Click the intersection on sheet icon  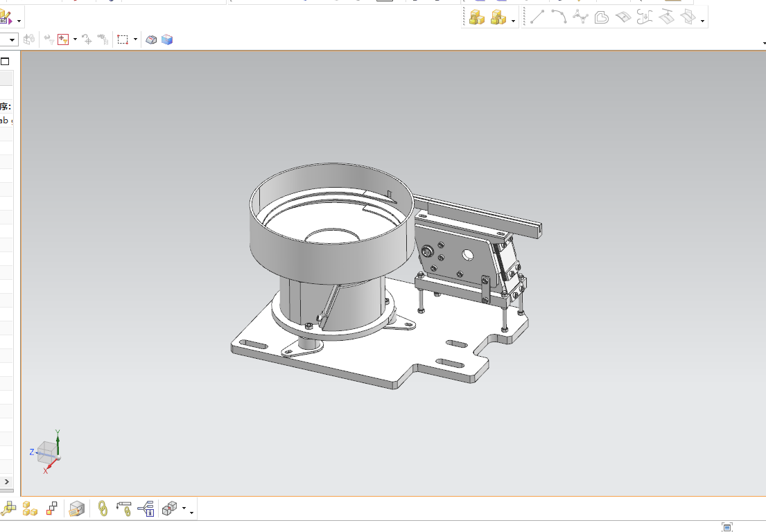666,17
